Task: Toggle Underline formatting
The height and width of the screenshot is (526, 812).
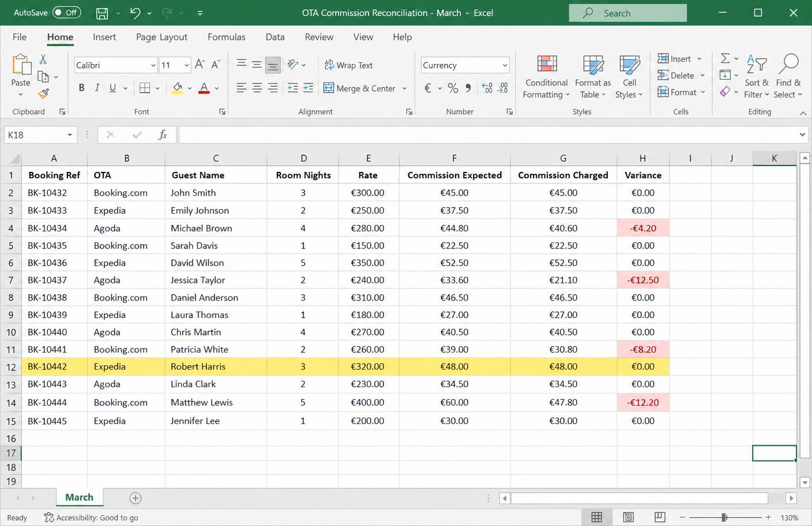Action: pos(112,88)
